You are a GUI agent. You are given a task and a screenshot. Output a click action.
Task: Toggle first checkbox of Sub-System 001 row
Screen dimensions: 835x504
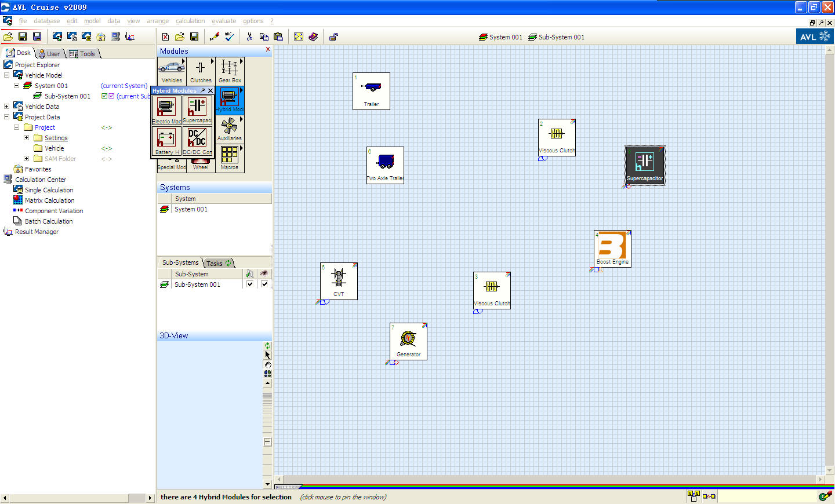250,284
